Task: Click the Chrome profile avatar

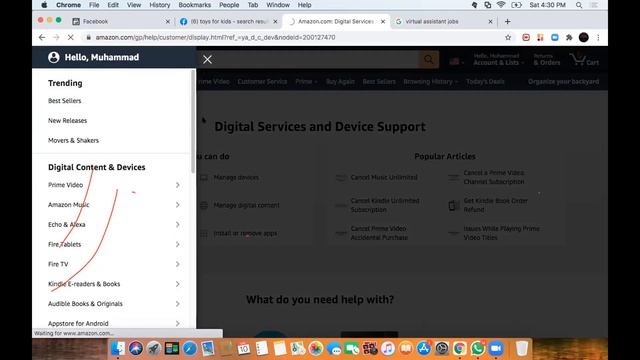Action: point(584,37)
